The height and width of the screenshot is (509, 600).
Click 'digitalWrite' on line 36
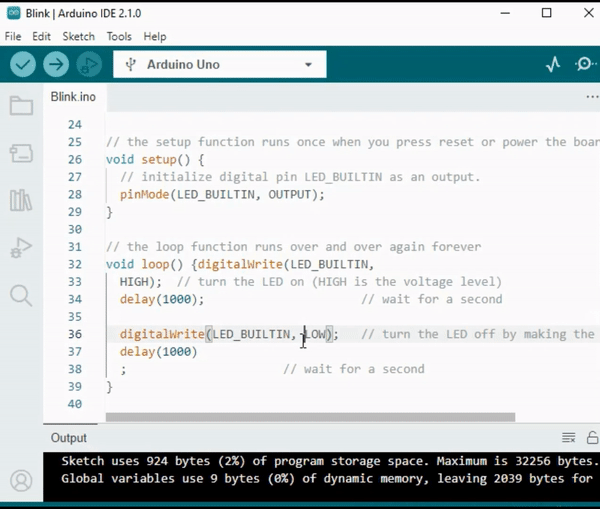click(x=162, y=334)
